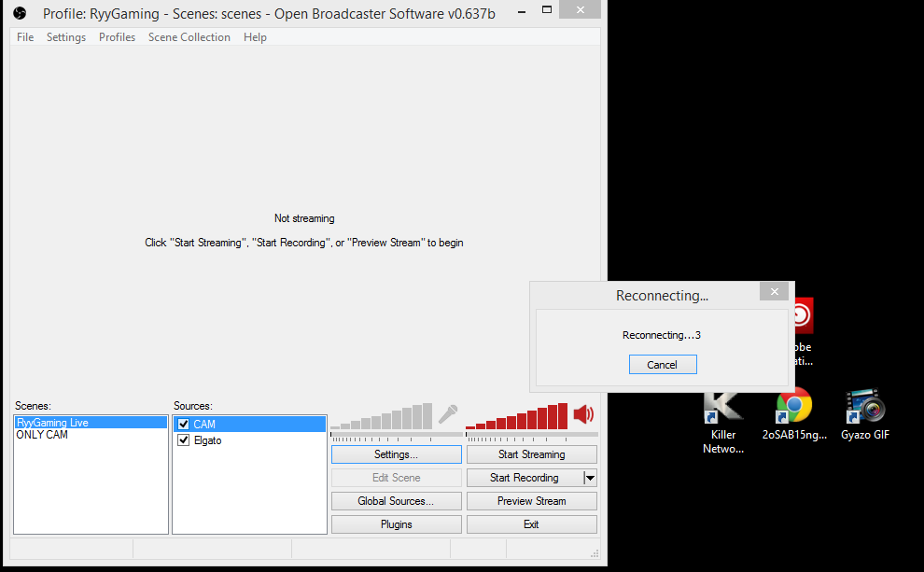Minimize the OBS window
Viewport: 924px width, 572px height.
(522, 11)
